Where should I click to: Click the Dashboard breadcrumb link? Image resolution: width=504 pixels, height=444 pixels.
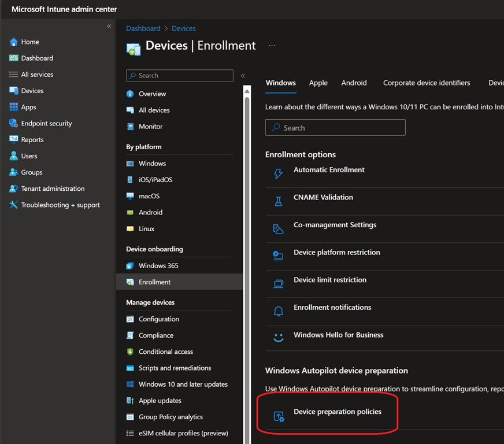143,28
